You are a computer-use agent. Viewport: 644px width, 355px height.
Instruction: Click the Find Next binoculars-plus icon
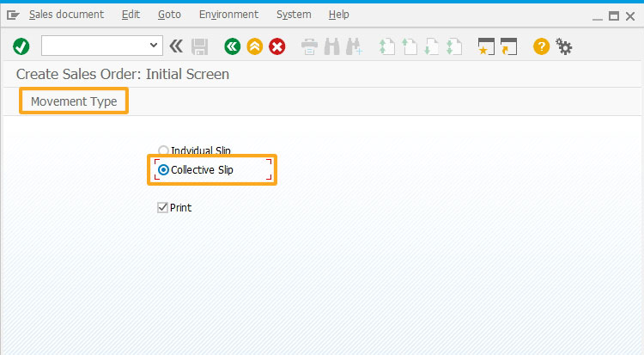354,46
